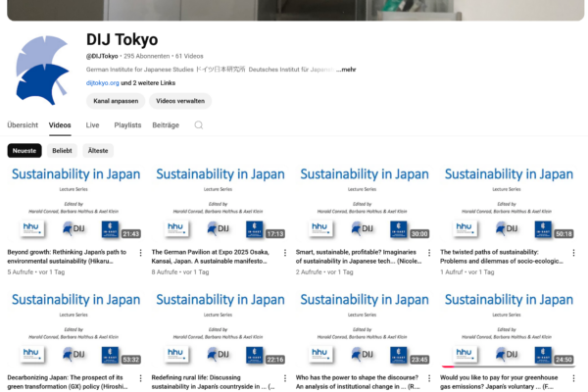The image size is (588, 392).
Task: Play the 53:32 video thumbnail
Action: point(75,328)
